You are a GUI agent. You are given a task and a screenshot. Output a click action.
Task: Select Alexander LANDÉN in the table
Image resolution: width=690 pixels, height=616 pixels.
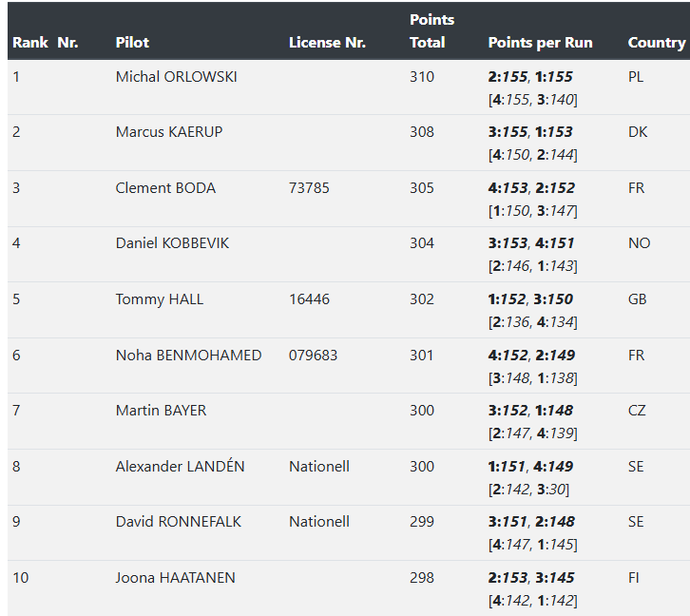(180, 467)
